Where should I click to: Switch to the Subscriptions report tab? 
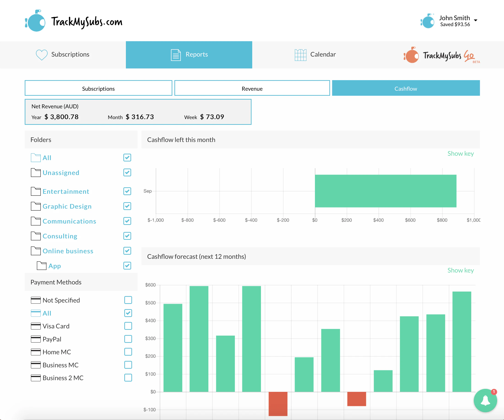click(98, 88)
